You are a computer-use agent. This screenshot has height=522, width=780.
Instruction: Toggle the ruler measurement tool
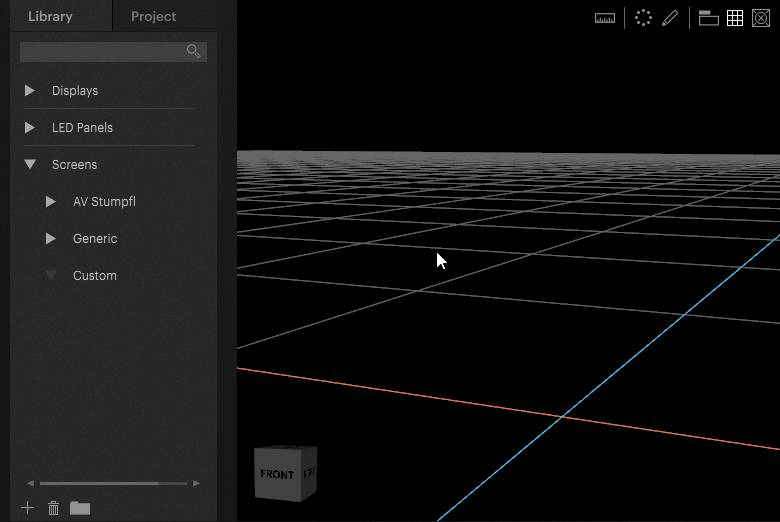605,19
